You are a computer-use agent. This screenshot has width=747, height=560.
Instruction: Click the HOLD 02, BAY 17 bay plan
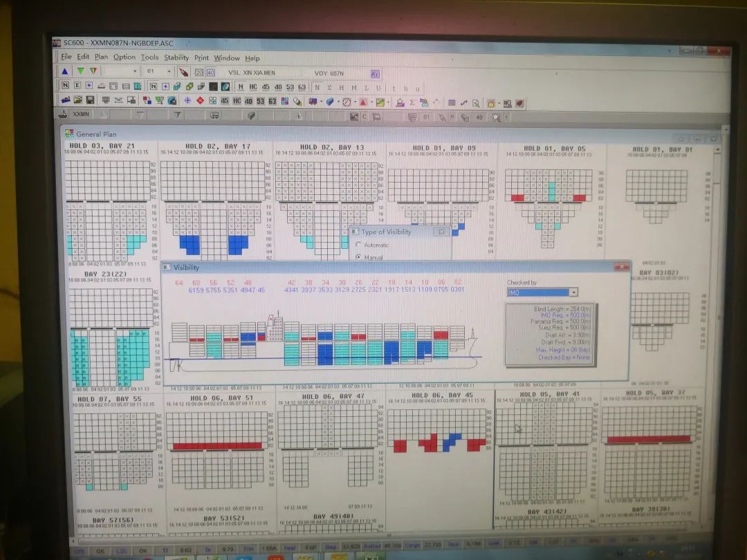pyautogui.click(x=215, y=203)
